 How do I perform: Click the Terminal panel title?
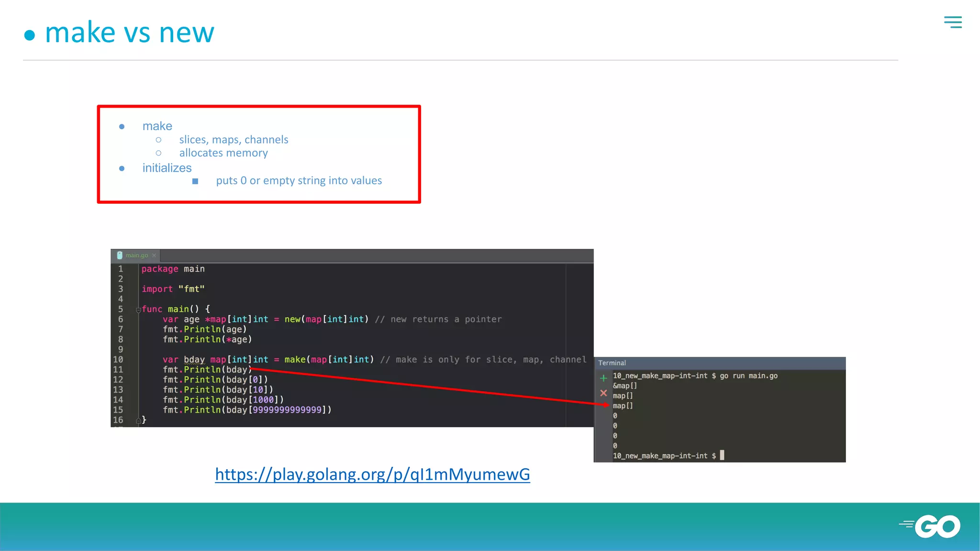pyautogui.click(x=612, y=363)
